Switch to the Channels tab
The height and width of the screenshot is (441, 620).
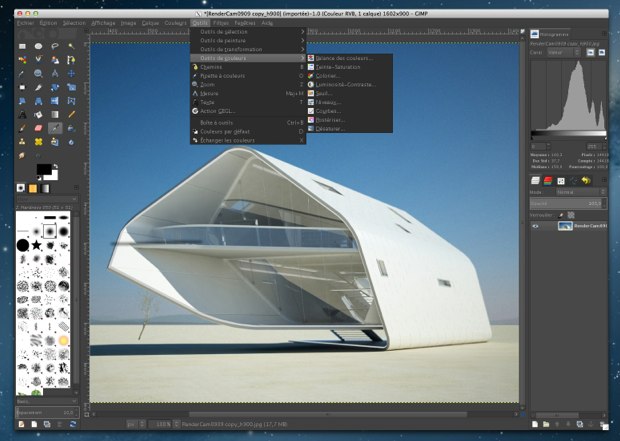pos(548,181)
